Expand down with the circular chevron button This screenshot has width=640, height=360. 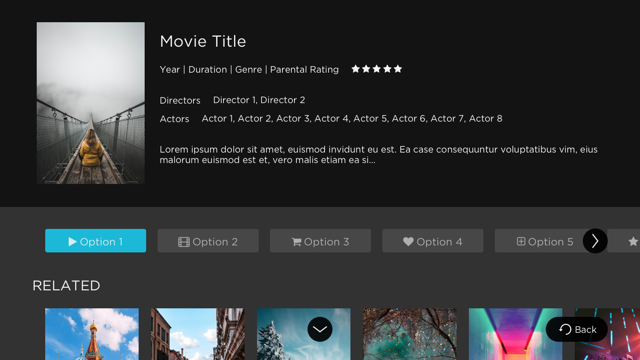pyautogui.click(x=320, y=329)
